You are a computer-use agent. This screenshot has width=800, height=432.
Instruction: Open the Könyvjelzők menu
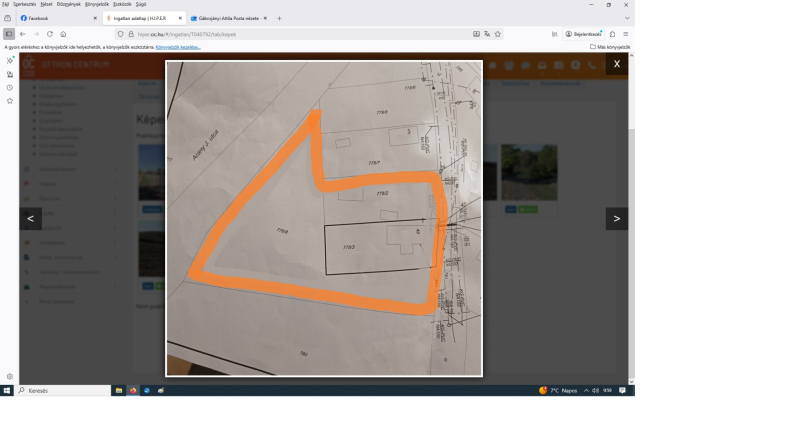point(98,4)
